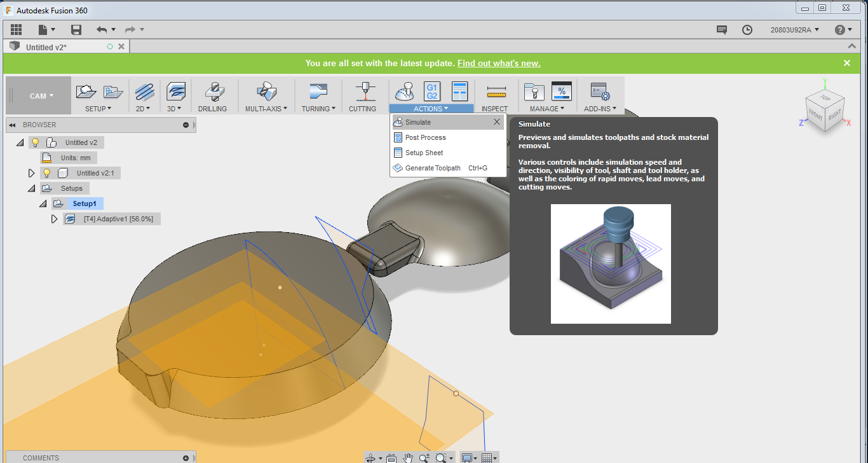868x463 pixels.
Task: Click the Setup Sheet toolbar icon
Action: click(x=459, y=92)
